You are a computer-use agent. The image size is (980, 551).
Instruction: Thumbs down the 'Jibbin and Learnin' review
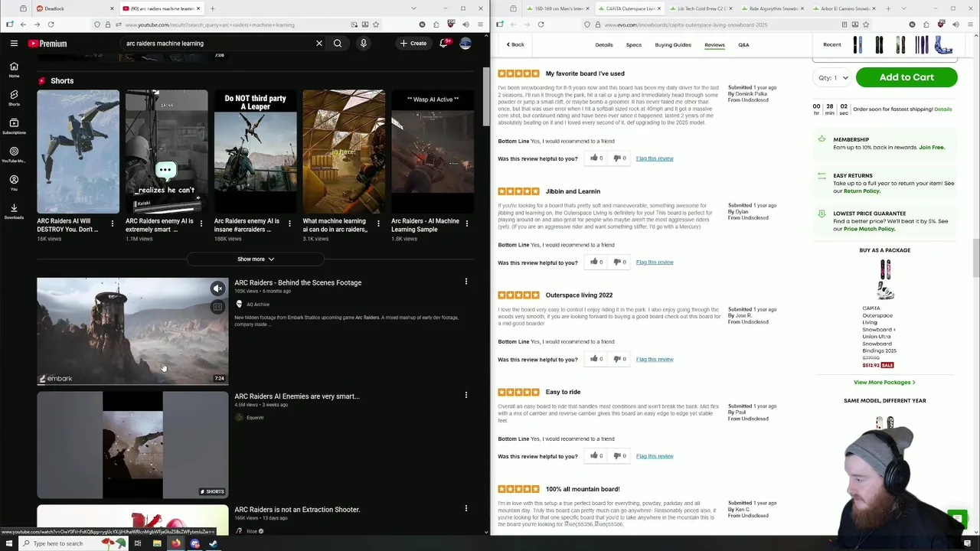[x=619, y=262]
